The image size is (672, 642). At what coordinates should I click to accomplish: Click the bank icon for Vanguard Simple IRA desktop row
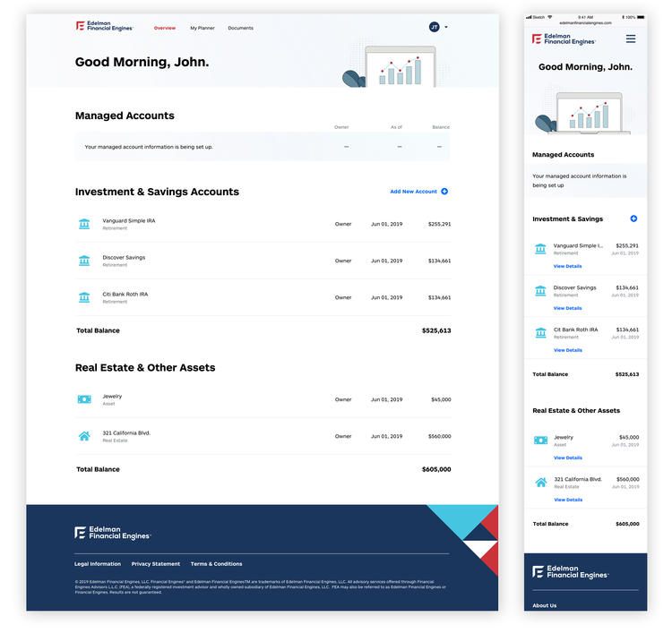click(x=84, y=224)
